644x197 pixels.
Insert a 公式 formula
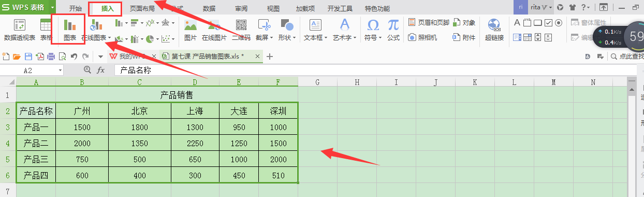click(x=393, y=30)
